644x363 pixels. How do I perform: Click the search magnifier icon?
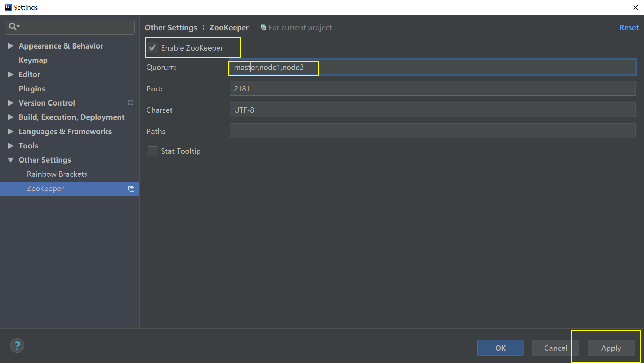(13, 26)
